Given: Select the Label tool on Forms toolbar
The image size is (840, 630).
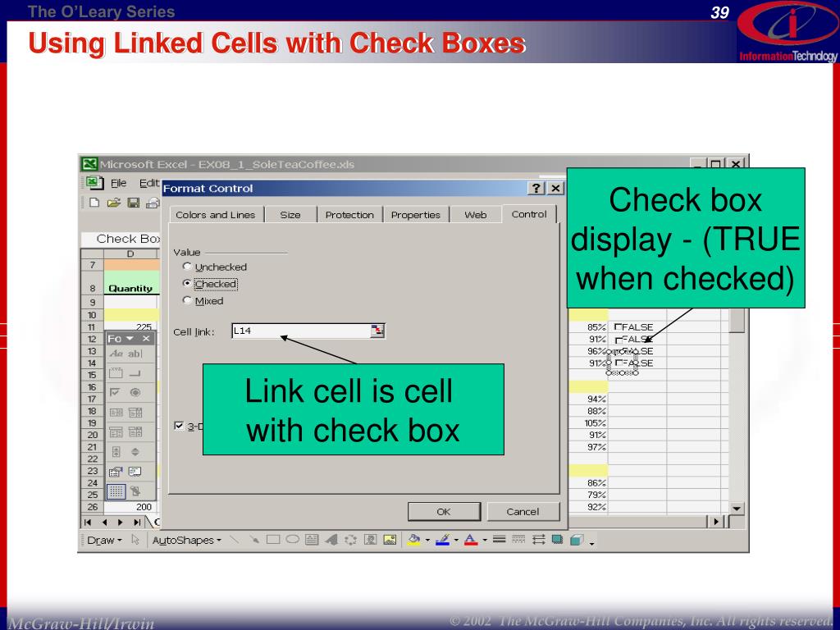Looking at the screenshot, I should pos(116,354).
